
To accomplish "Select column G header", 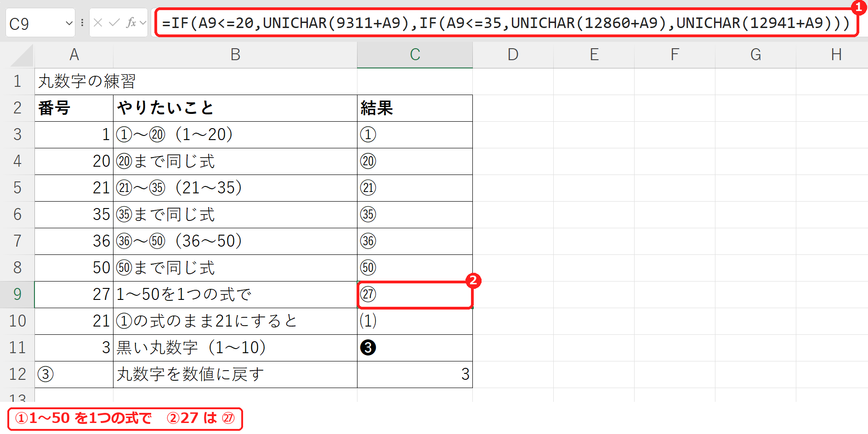I will click(x=755, y=55).
